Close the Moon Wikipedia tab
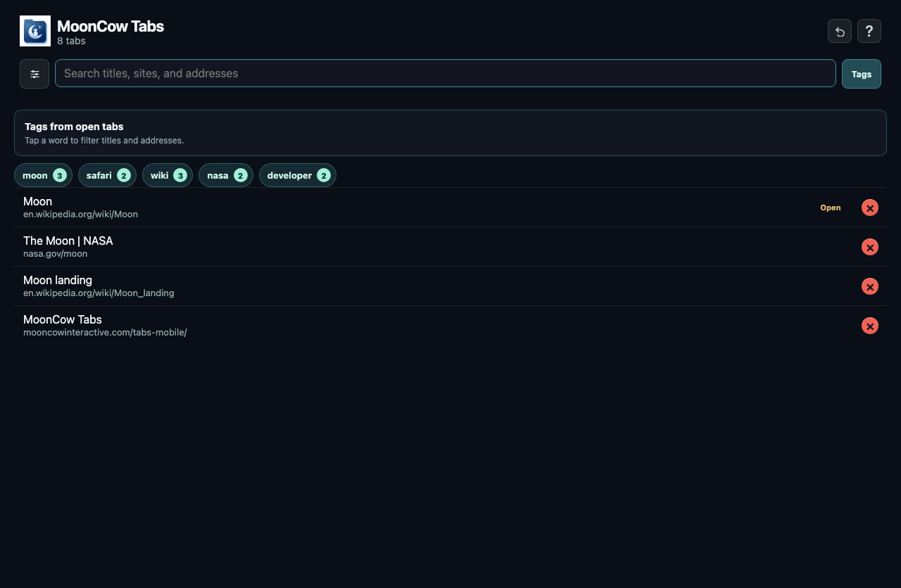The image size is (901, 588). pos(870,207)
